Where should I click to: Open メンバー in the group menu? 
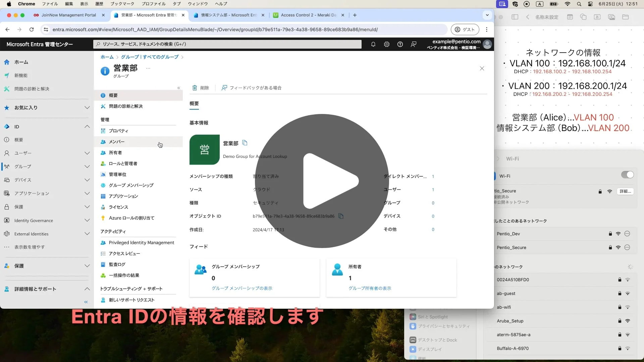(139, 142)
